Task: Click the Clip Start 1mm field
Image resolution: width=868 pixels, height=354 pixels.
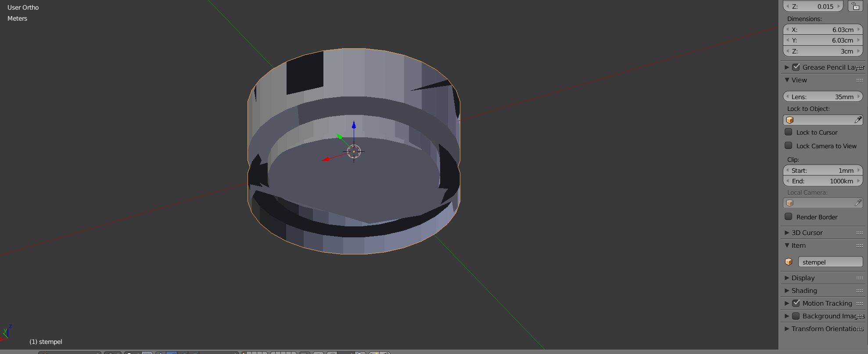Action: [823, 170]
